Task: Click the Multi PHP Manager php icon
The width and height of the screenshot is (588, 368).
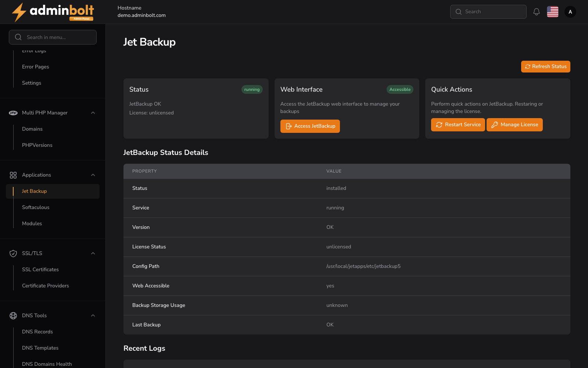Action: (13, 113)
